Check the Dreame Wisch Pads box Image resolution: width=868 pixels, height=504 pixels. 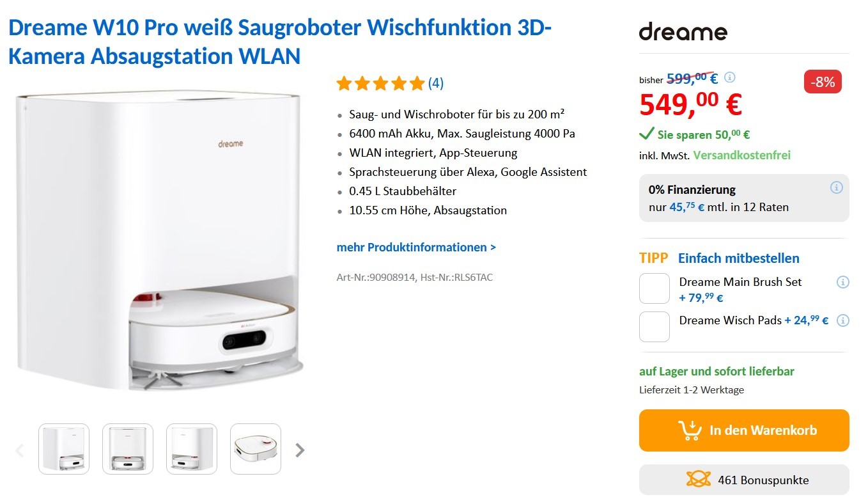tap(655, 327)
